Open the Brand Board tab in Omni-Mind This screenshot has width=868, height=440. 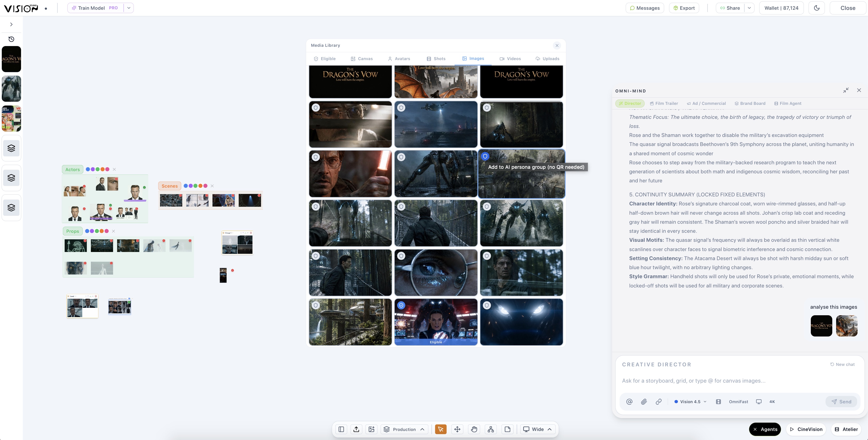click(750, 104)
